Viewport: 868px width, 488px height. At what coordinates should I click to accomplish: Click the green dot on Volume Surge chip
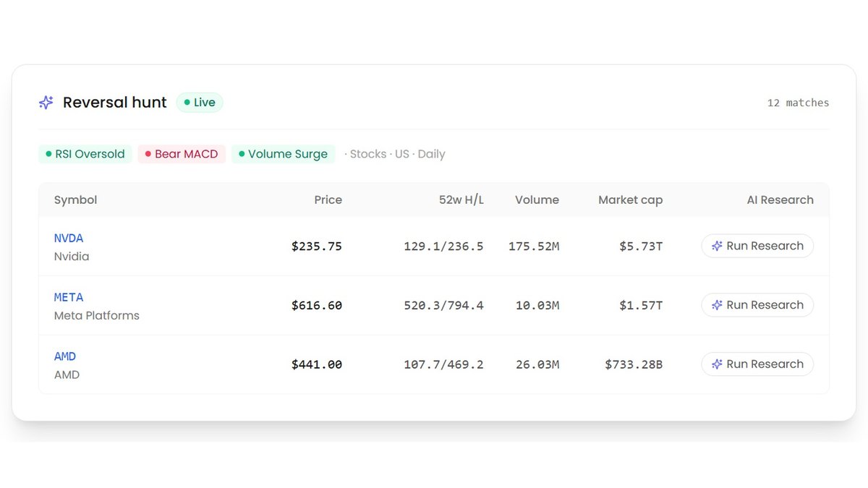tap(242, 154)
